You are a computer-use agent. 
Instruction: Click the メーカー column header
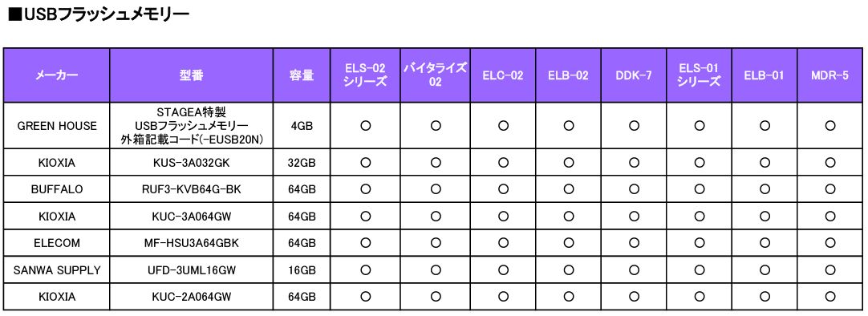56,75
